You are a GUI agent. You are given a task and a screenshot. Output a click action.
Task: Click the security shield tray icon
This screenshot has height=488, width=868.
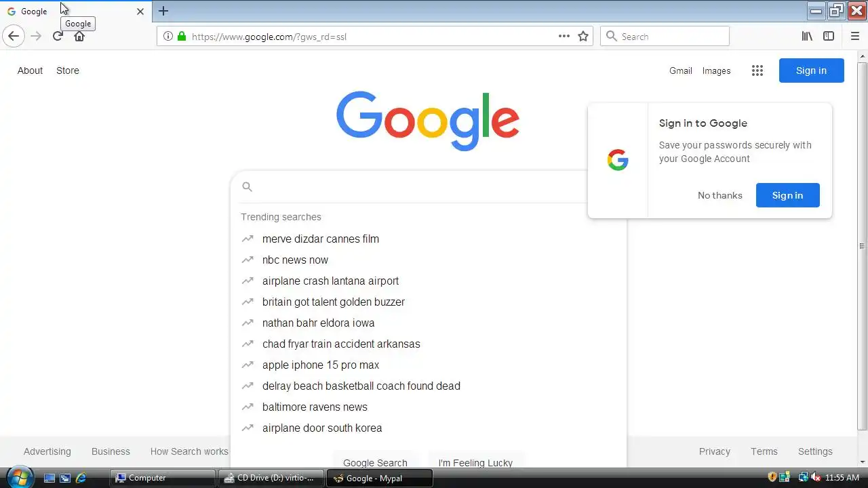(x=772, y=478)
